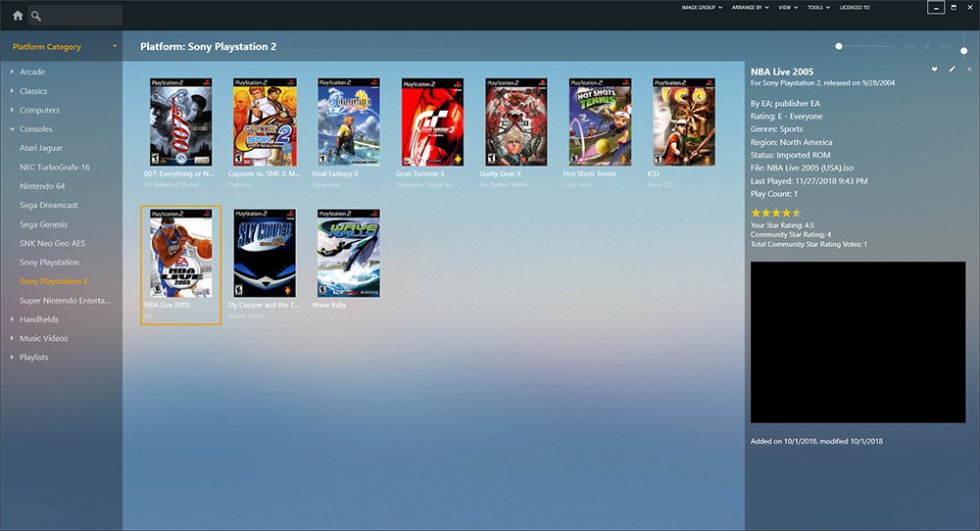Select the Sly Cooper game cover
This screenshot has height=531, width=980.
click(265, 253)
